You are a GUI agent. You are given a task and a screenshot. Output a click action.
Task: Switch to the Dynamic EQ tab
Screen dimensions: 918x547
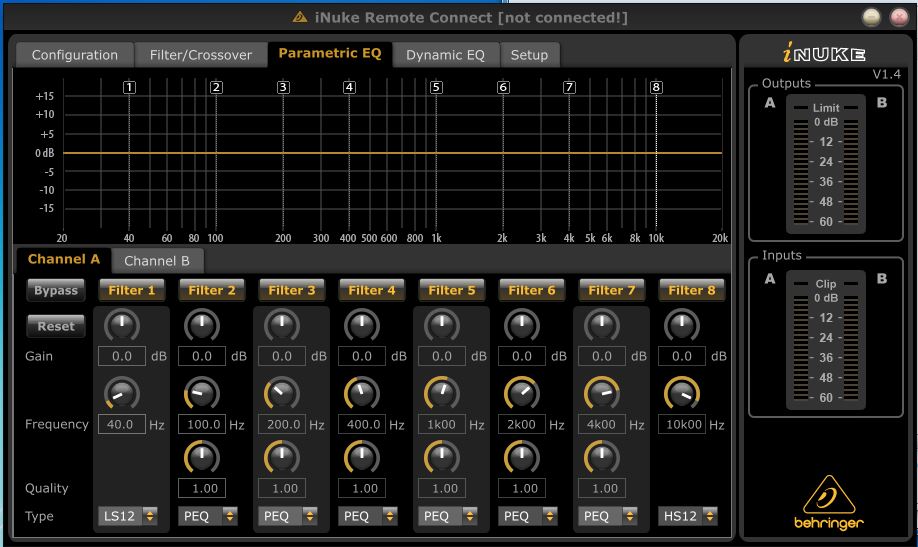(445, 55)
